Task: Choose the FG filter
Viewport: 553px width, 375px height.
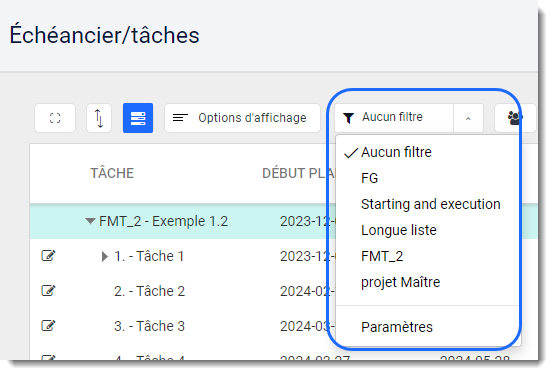Action: [369, 179]
